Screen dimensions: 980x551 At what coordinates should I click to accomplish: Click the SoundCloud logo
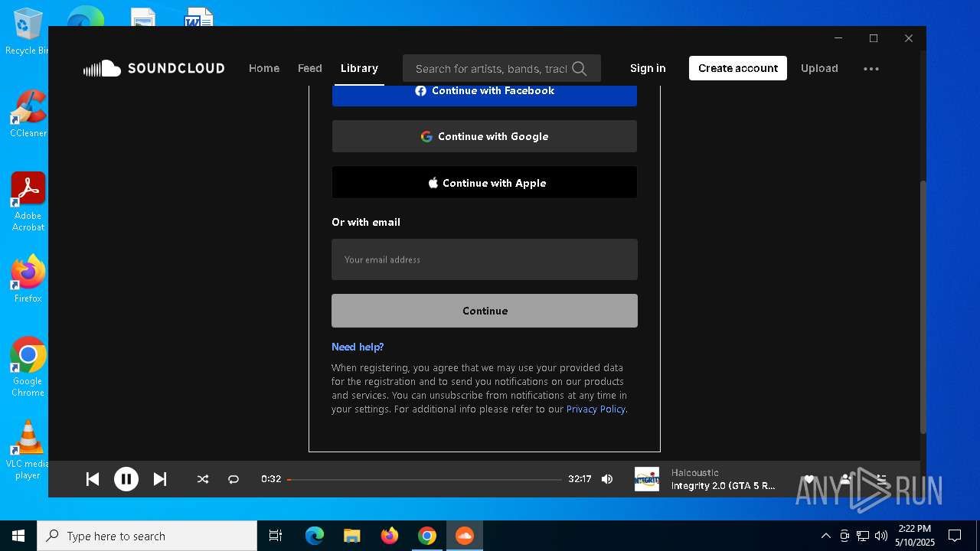[154, 68]
